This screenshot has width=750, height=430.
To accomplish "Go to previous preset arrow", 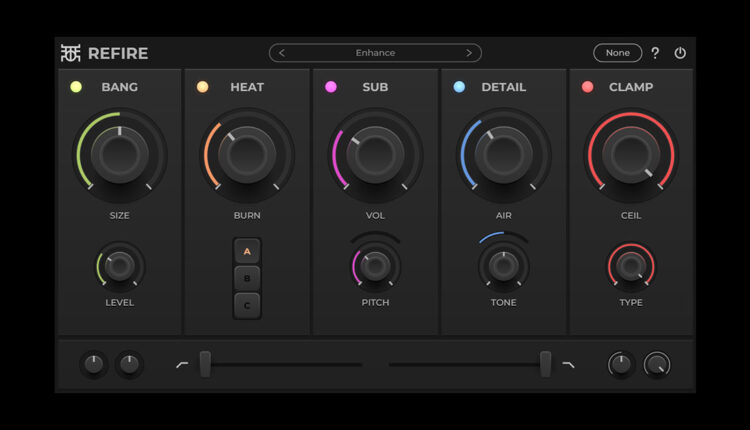I will [282, 53].
